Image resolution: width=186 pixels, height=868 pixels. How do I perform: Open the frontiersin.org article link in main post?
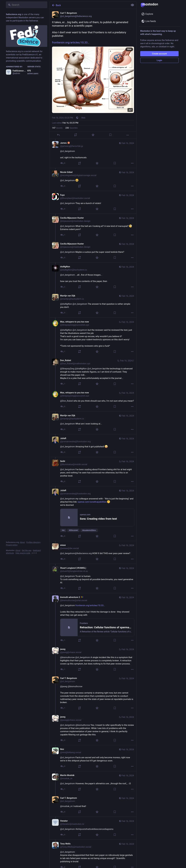71,42
